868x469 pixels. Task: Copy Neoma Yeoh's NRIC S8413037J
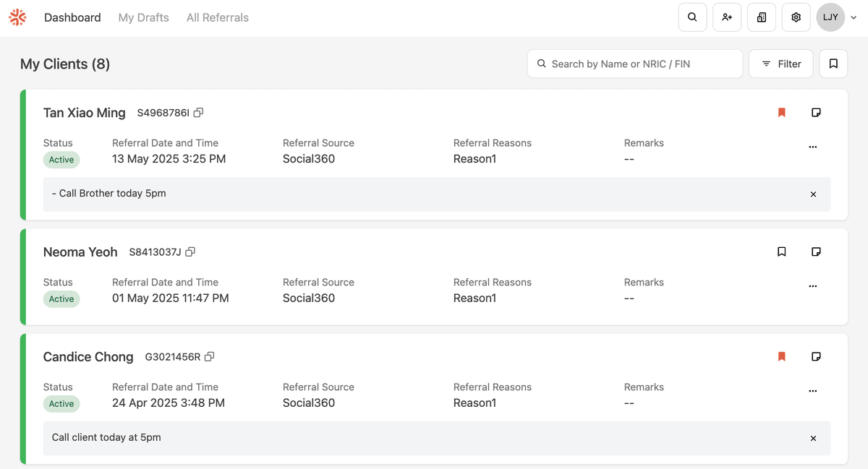190,252
